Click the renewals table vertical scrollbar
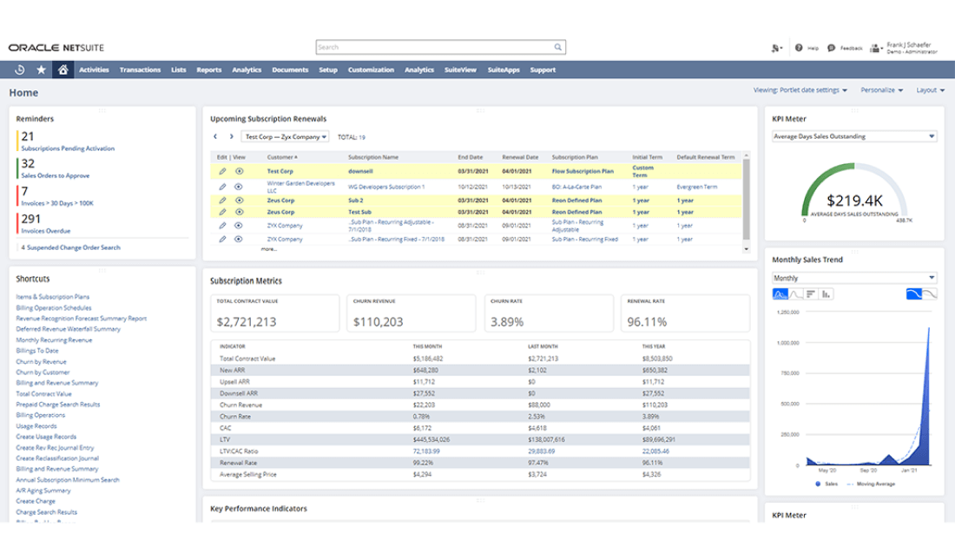The image size is (955, 560). pos(745,200)
